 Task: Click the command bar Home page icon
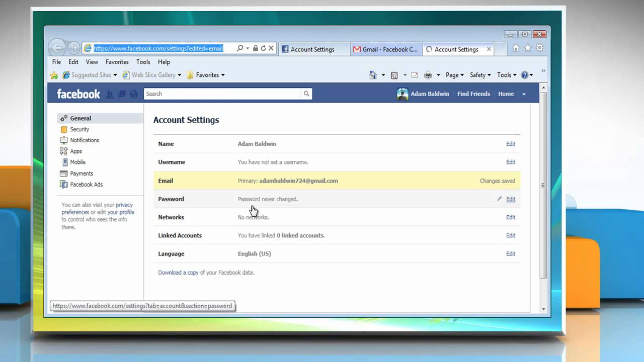pos(373,75)
